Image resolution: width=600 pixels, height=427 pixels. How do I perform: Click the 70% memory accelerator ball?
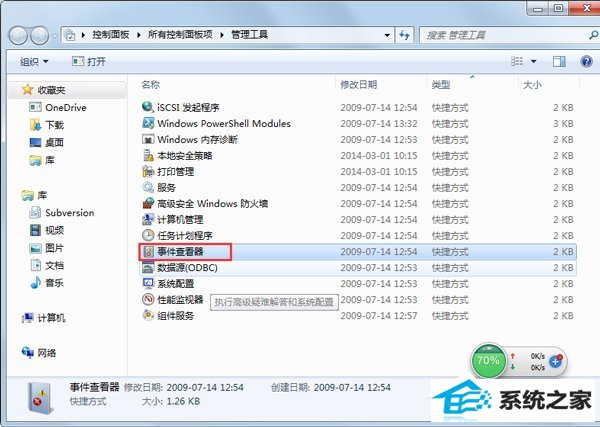click(x=488, y=360)
